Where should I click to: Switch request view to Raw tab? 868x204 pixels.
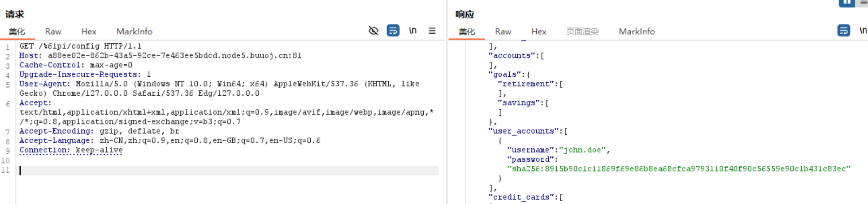53,31
